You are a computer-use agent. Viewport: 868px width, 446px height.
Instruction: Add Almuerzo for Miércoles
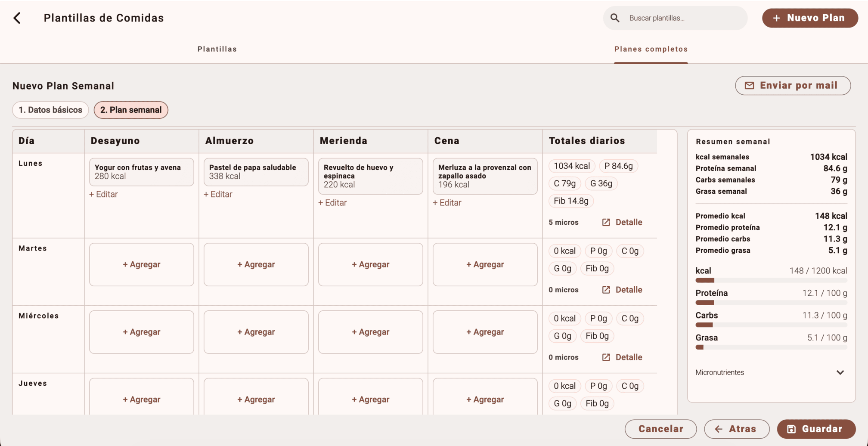[x=256, y=332]
